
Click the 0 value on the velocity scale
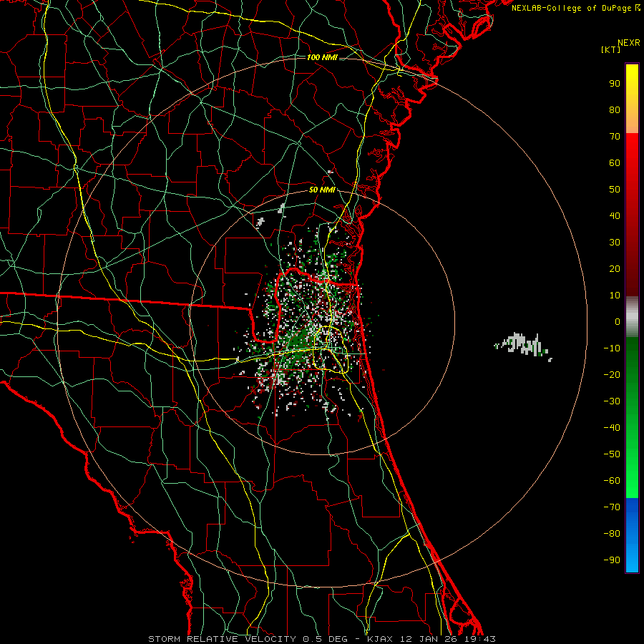[618, 322]
